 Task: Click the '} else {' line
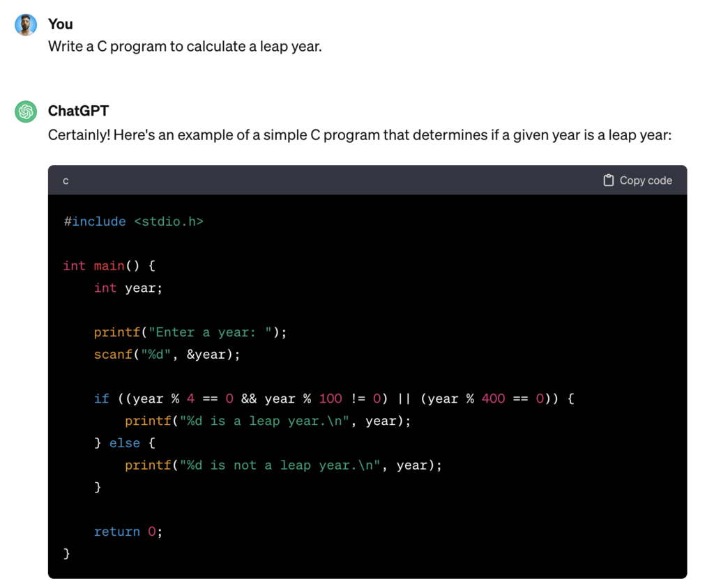125,443
